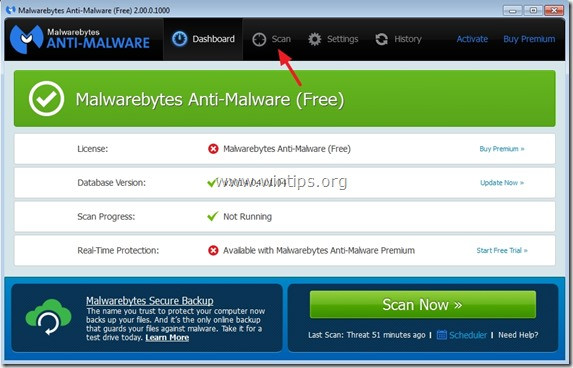Click red X icon beside Real-Time Protection

(x=213, y=250)
